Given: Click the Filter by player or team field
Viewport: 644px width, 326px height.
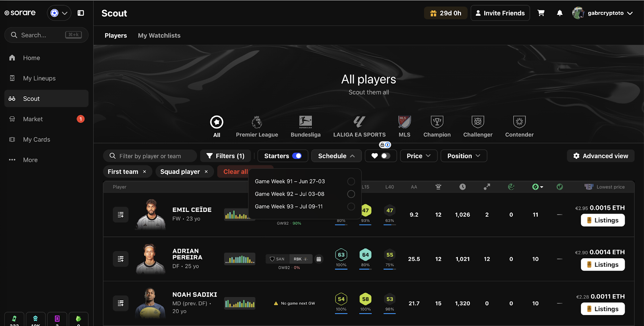Looking at the screenshot, I should coord(150,156).
